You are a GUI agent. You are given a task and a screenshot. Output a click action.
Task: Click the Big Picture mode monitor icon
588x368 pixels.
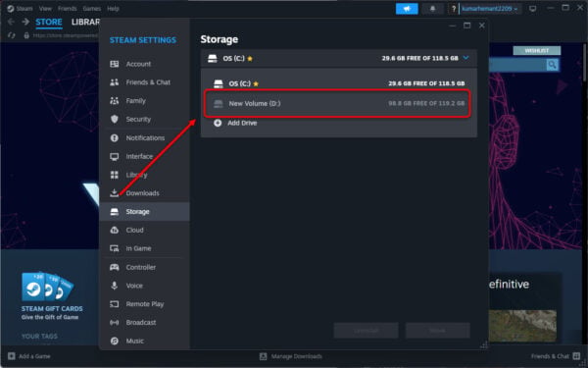click(532, 8)
